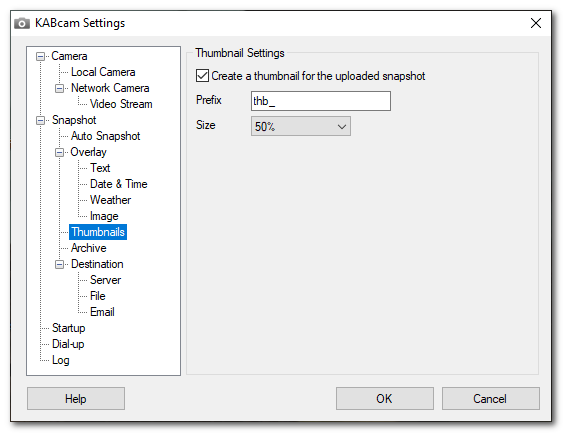Close the KABcam Settings dialog window
The height and width of the screenshot is (433, 563).
pyautogui.click(x=536, y=23)
